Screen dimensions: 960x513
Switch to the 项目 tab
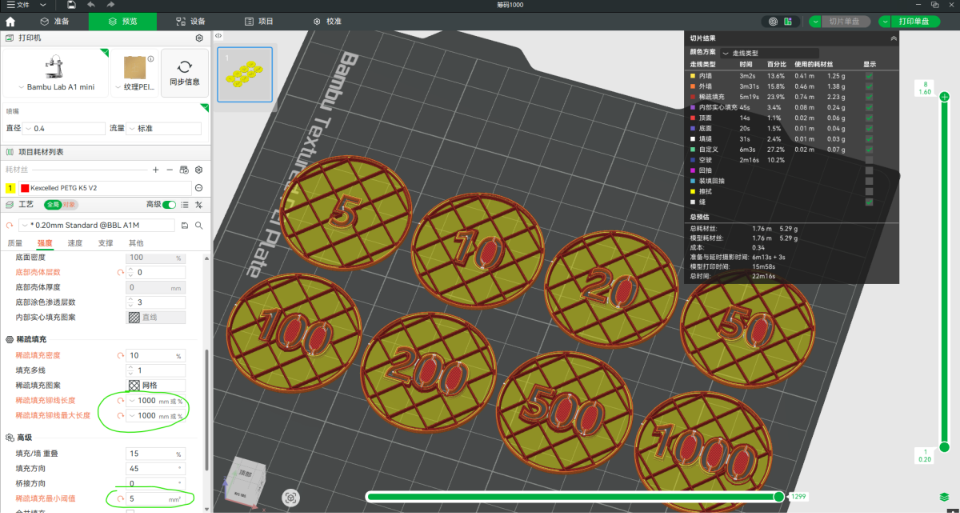coord(258,21)
